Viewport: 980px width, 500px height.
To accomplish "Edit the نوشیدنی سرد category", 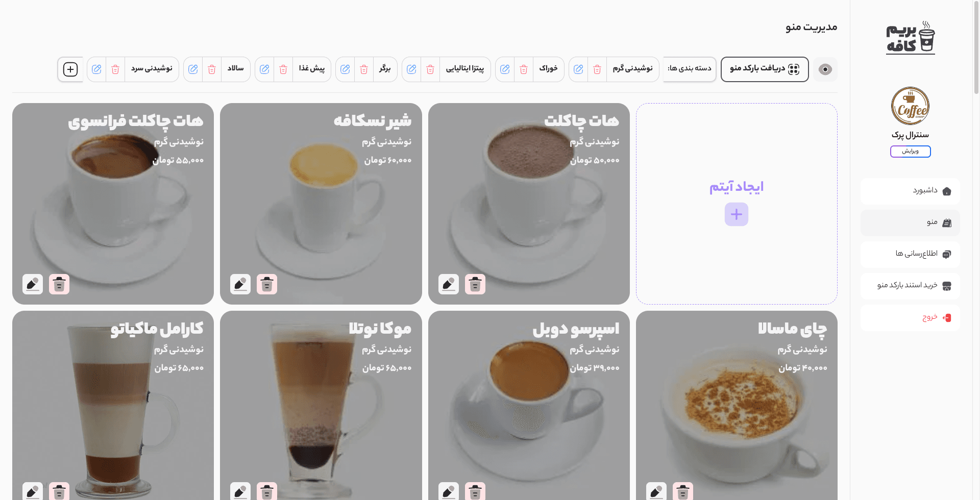I will click(x=96, y=69).
